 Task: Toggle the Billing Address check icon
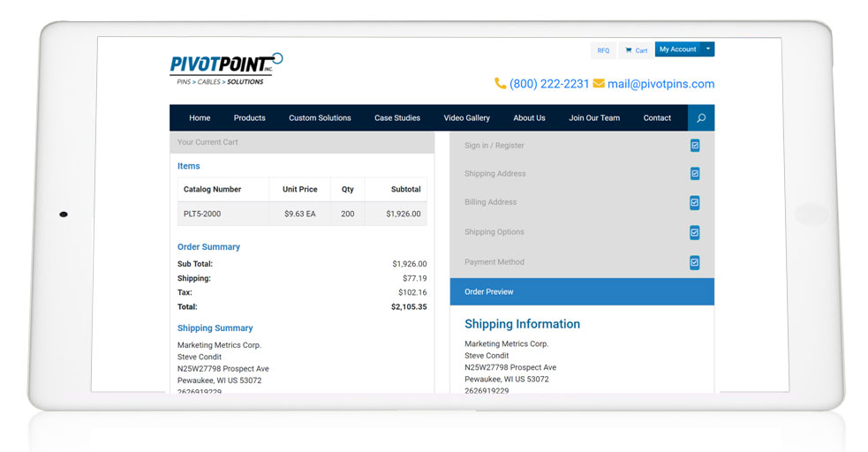pyautogui.click(x=695, y=202)
